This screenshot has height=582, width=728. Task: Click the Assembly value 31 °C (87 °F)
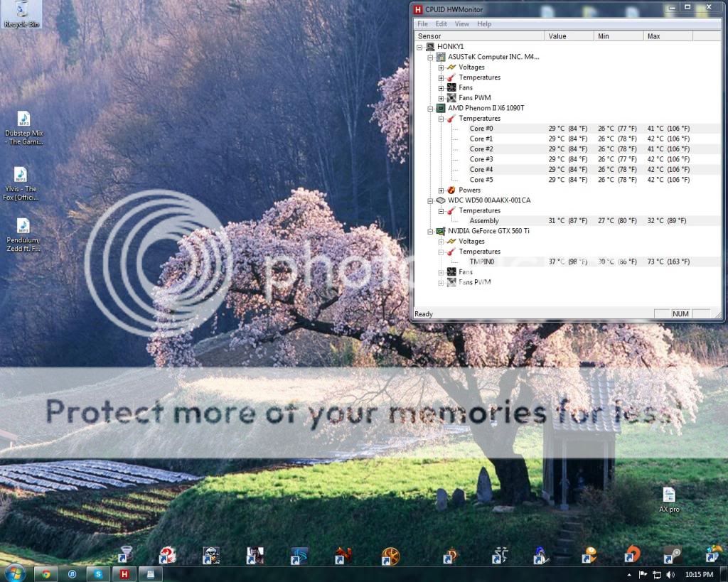point(568,221)
